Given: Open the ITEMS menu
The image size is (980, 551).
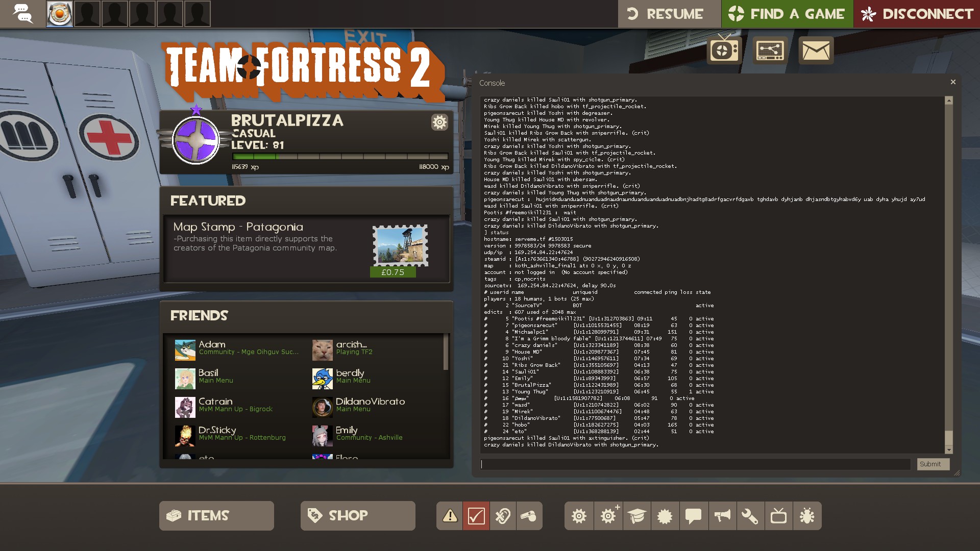Looking at the screenshot, I should coord(216,516).
